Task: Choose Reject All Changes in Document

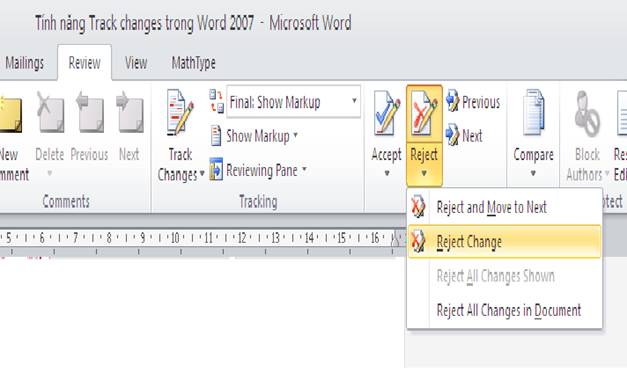Action: tap(505, 310)
